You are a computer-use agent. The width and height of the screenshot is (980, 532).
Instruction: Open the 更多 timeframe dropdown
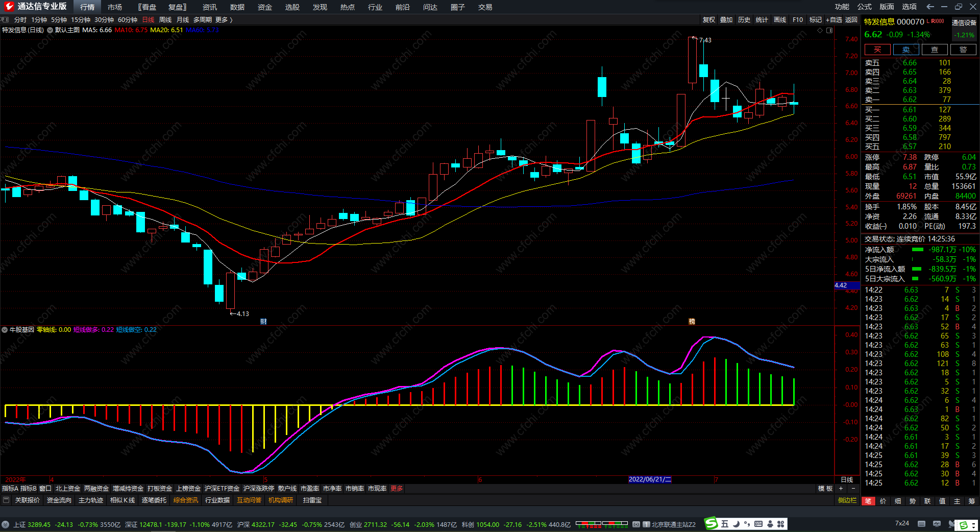tap(224, 20)
